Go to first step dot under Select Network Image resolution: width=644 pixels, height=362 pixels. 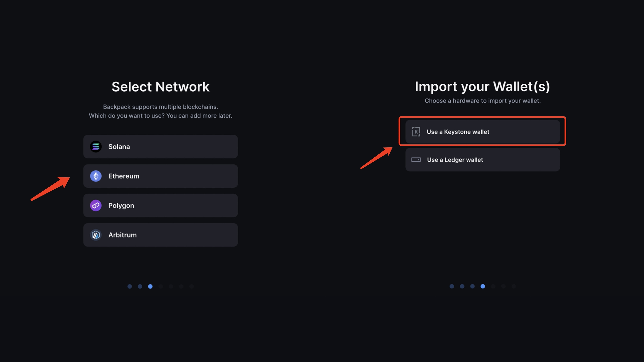tap(129, 286)
